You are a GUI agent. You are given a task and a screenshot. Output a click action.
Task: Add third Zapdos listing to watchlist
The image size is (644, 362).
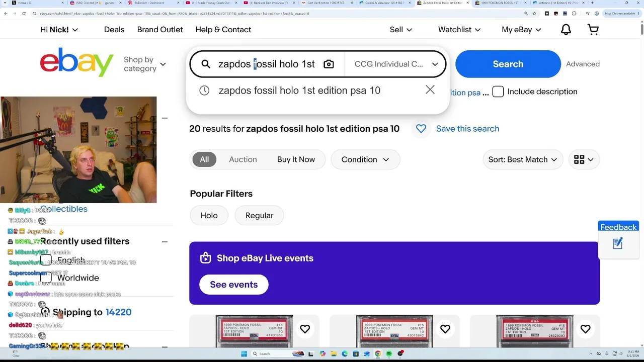pyautogui.click(x=585, y=329)
